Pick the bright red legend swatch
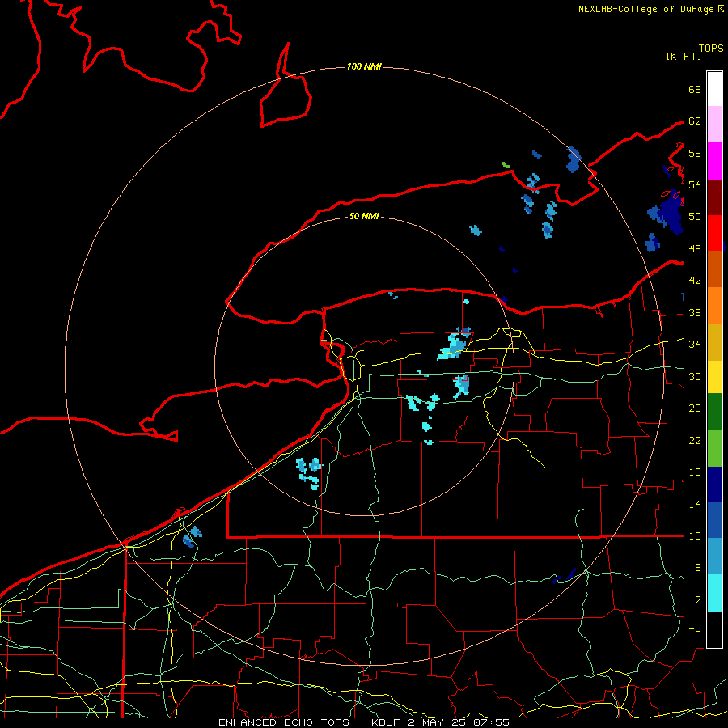Viewport: 728px width, 728px height. [714, 233]
